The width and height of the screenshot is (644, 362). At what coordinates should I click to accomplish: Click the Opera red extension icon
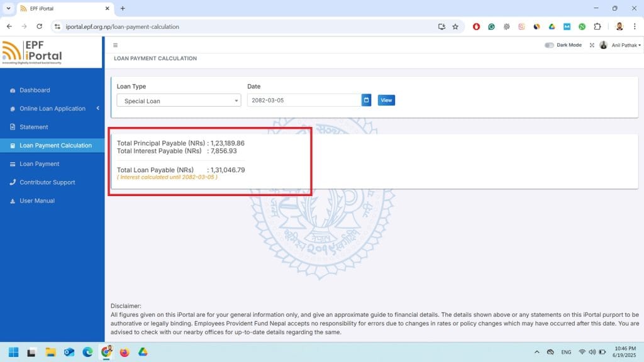pyautogui.click(x=476, y=26)
